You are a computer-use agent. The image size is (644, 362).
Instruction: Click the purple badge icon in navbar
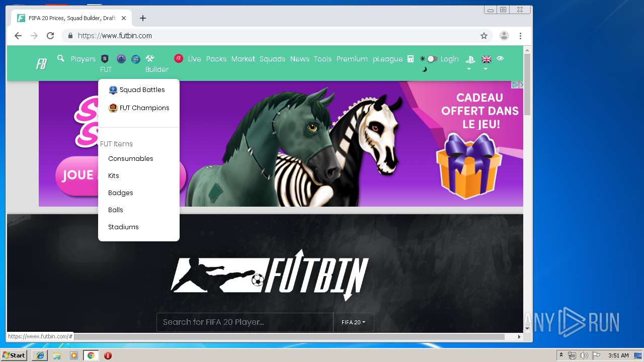point(121,59)
